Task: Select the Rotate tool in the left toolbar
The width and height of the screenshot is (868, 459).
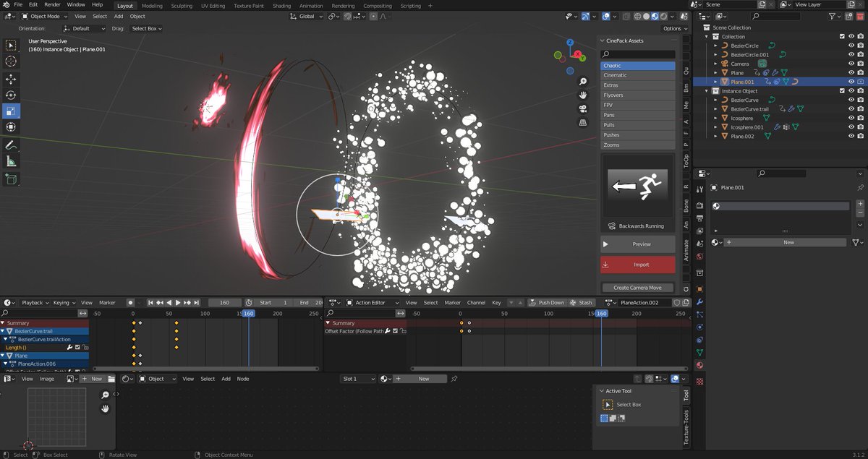Action: (11, 95)
